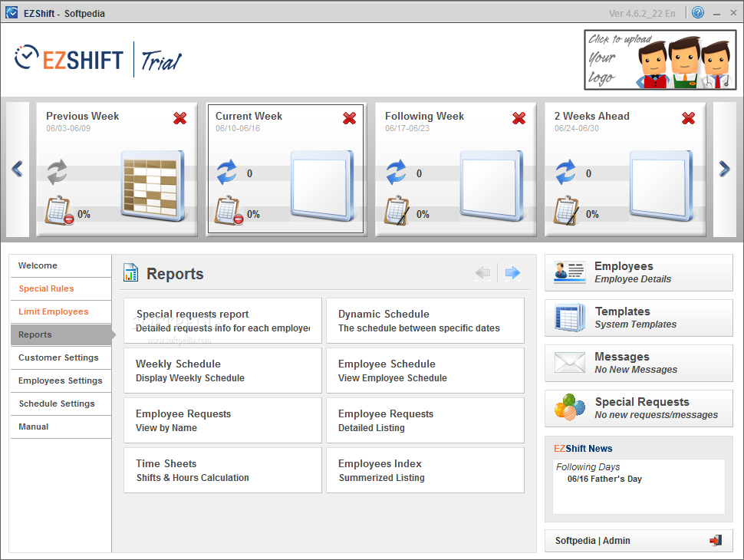Open Employee Requests View by Name
This screenshot has height=560, width=744.
tap(222, 420)
